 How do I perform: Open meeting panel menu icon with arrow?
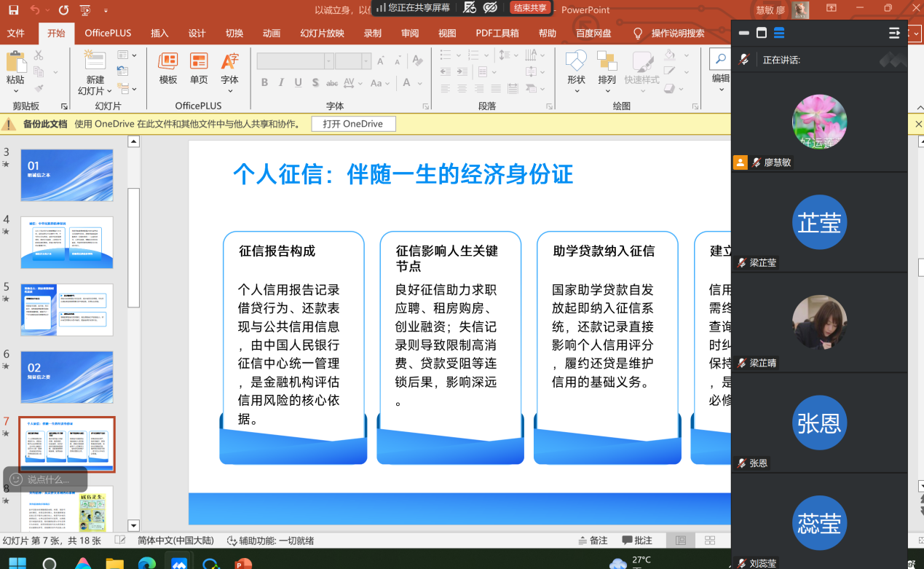(x=894, y=33)
